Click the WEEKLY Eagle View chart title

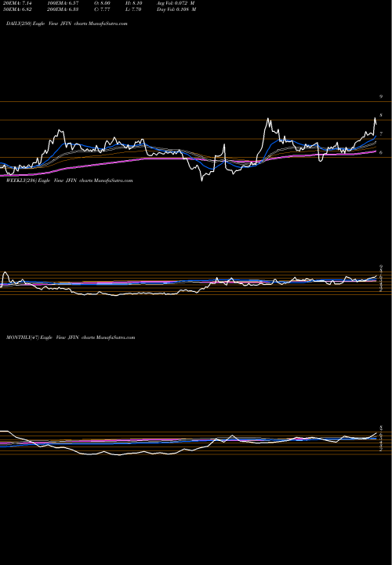(70, 180)
